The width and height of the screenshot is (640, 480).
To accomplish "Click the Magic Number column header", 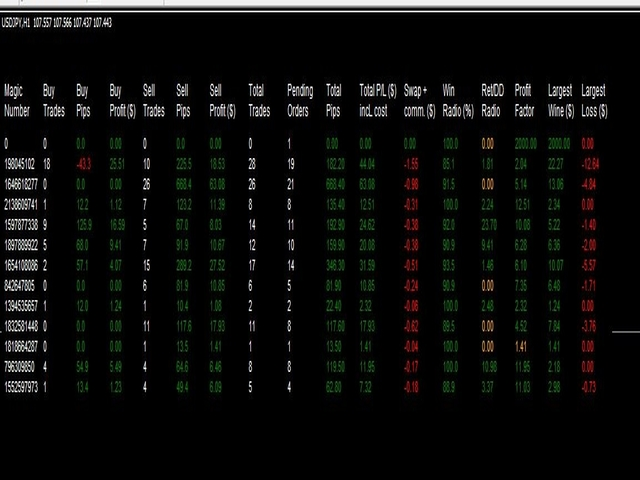I will (17, 100).
